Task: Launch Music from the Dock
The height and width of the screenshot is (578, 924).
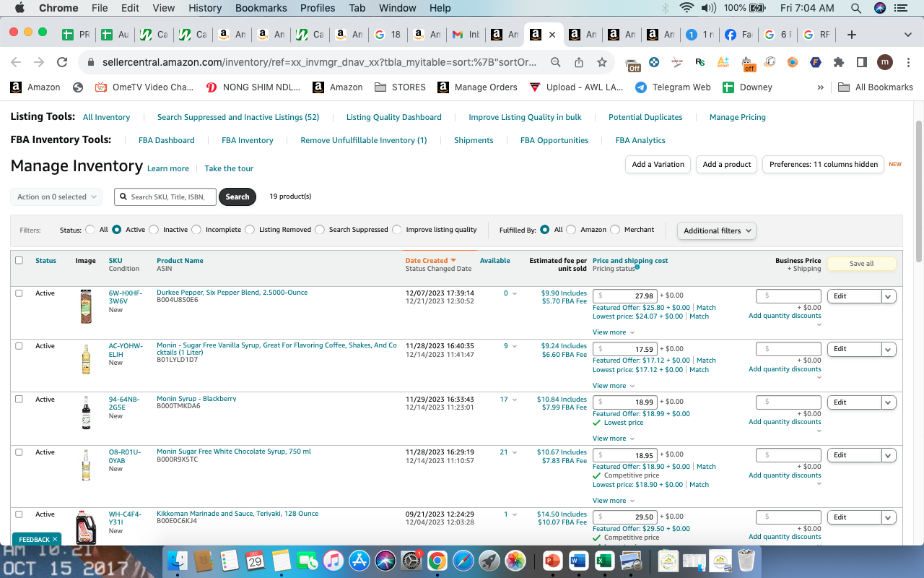Action: click(333, 560)
